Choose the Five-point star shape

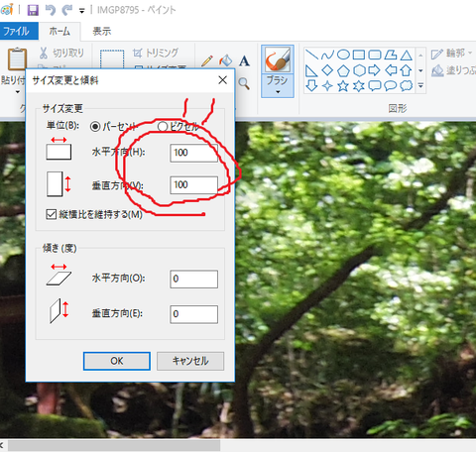[343, 86]
